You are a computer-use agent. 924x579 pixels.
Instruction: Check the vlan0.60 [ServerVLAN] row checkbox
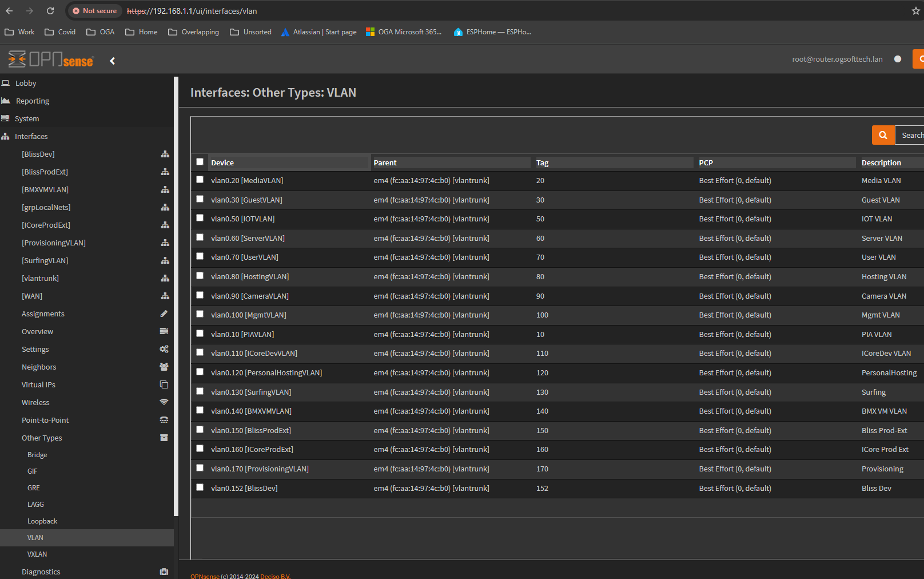click(200, 237)
